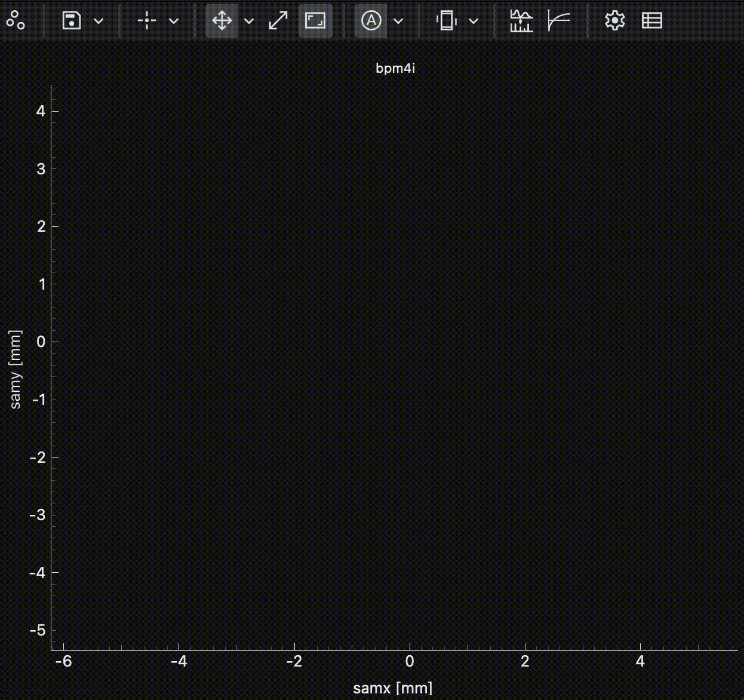Select the diagonal arrow zoom tool
The height and width of the screenshot is (700, 744).
tap(278, 21)
